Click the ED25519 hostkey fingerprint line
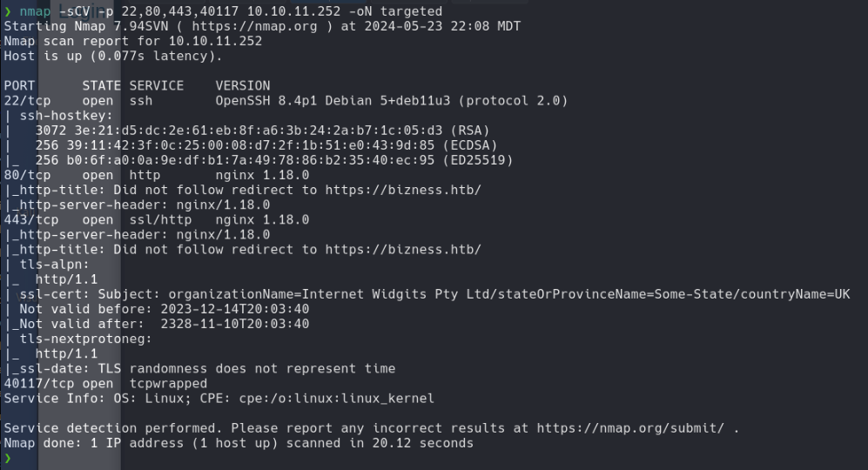The width and height of the screenshot is (868, 470). coord(274,160)
